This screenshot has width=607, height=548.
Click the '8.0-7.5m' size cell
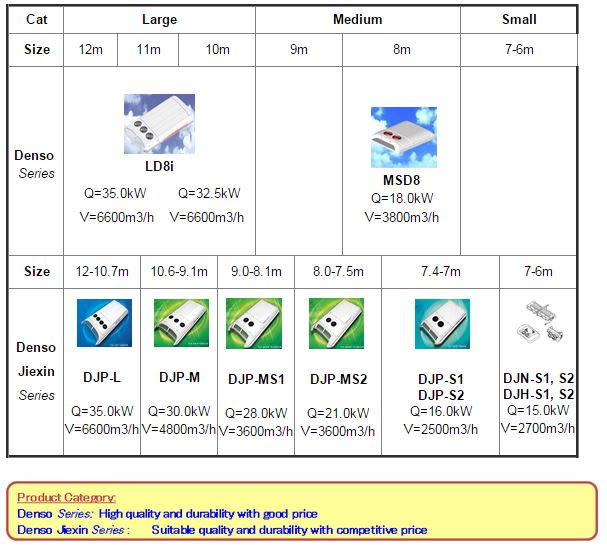coord(338,271)
